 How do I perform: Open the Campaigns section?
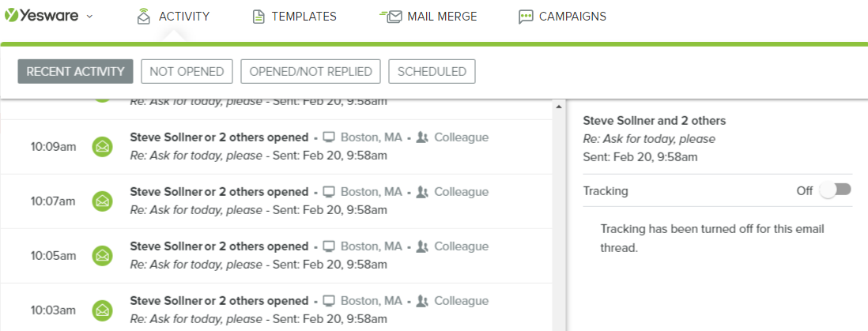pos(572,17)
